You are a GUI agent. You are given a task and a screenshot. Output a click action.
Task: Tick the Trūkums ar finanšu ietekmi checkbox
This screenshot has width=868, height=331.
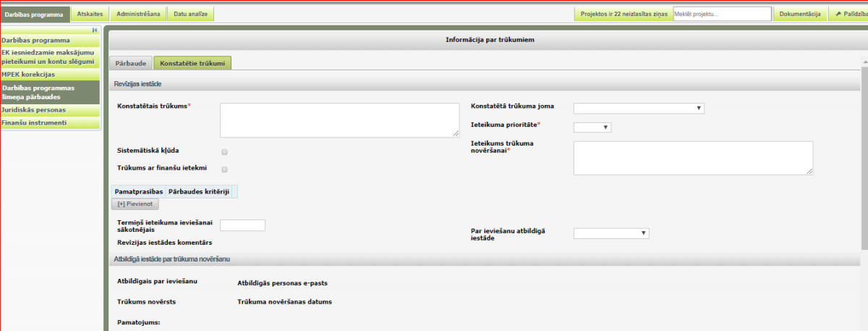click(224, 169)
